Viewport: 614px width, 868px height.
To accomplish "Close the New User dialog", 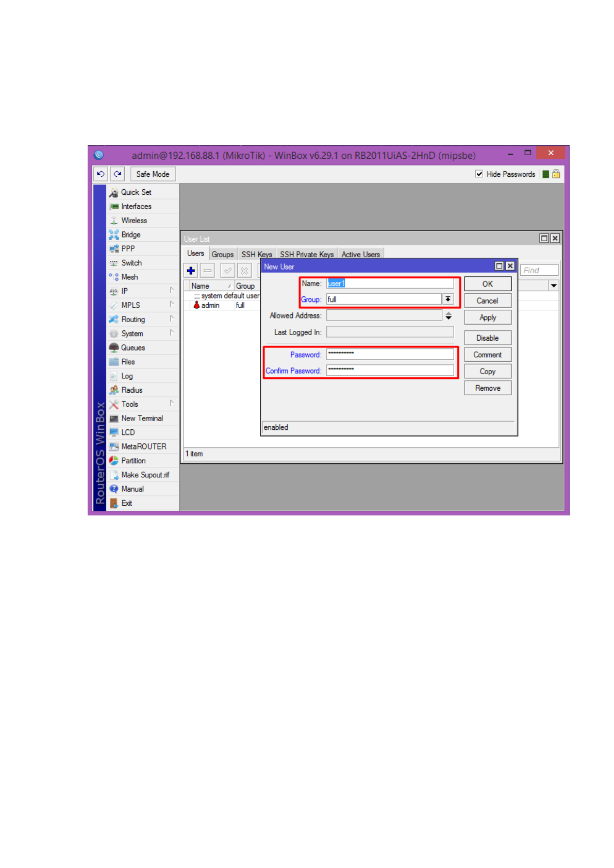I will 510,266.
